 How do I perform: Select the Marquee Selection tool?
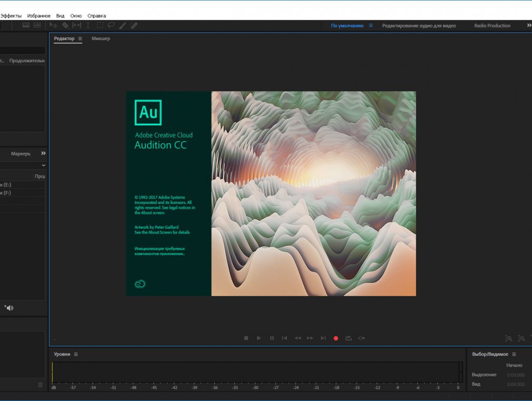100,25
